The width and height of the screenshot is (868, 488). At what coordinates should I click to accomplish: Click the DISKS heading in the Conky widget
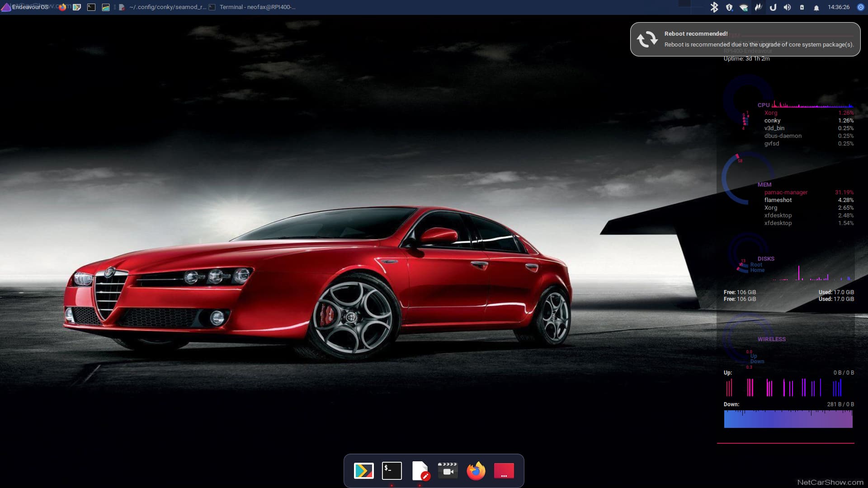pyautogui.click(x=766, y=259)
